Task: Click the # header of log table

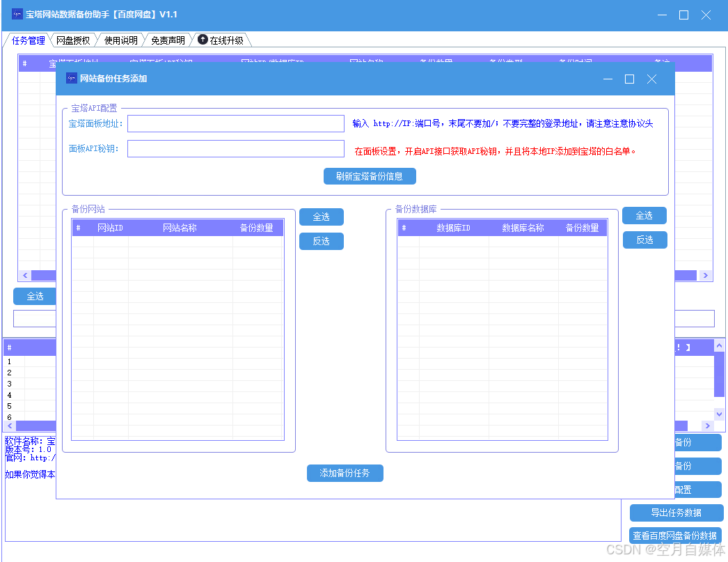Action: 9,348
